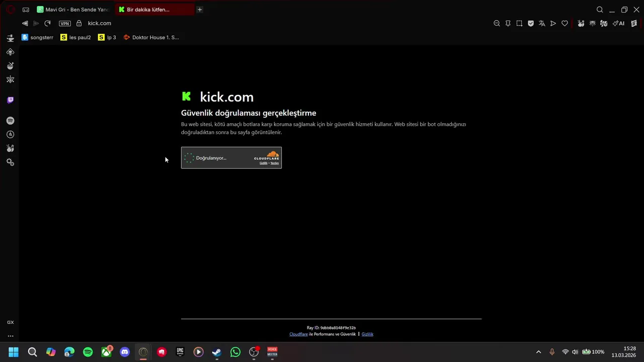Open the GX Corner gamepad icon
This screenshot has width=644, height=362.
point(26,10)
